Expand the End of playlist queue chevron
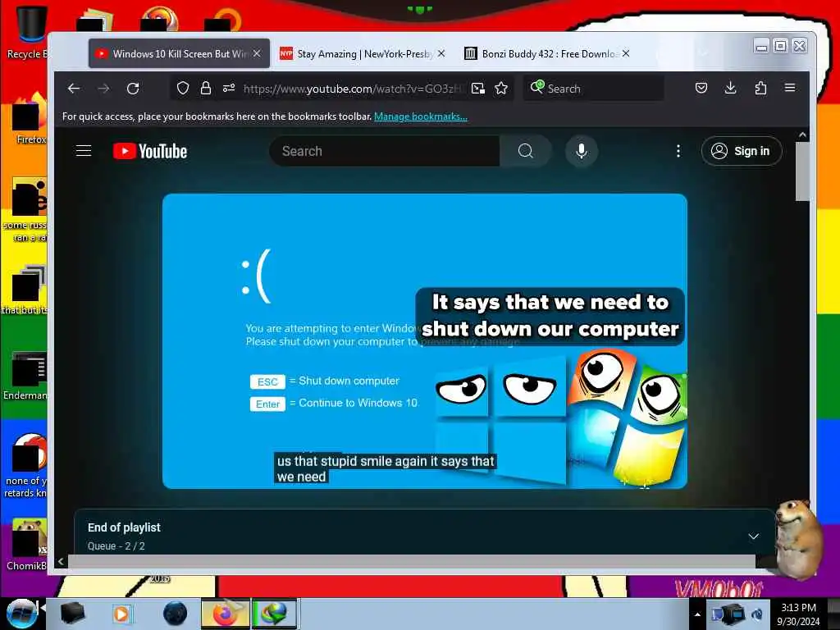This screenshot has width=840, height=630. click(753, 536)
